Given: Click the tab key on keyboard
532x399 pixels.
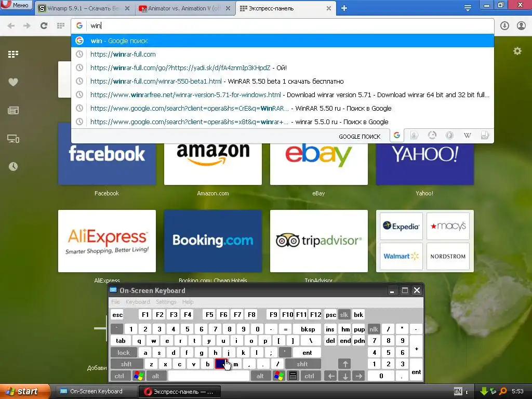Looking at the screenshot, I should (121, 341).
